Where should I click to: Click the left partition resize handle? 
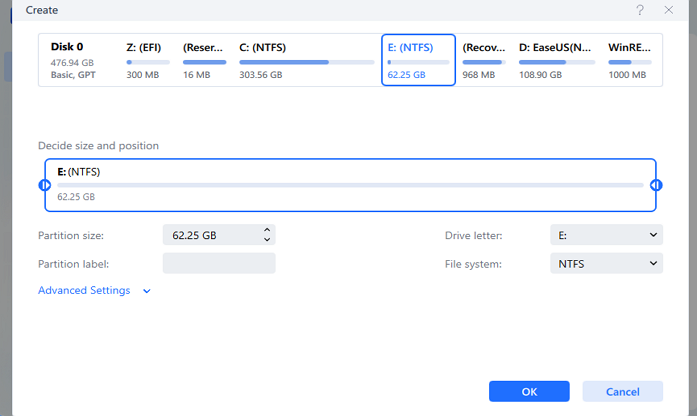point(44,185)
